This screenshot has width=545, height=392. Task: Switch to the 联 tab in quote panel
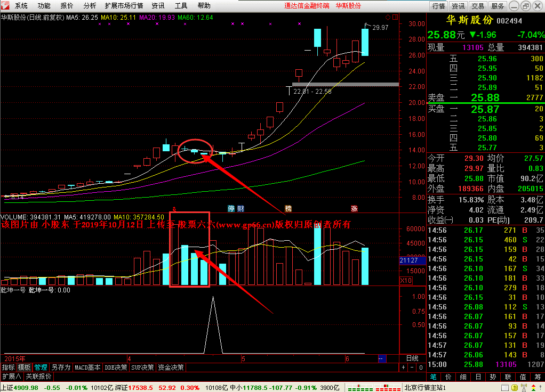(x=508, y=377)
